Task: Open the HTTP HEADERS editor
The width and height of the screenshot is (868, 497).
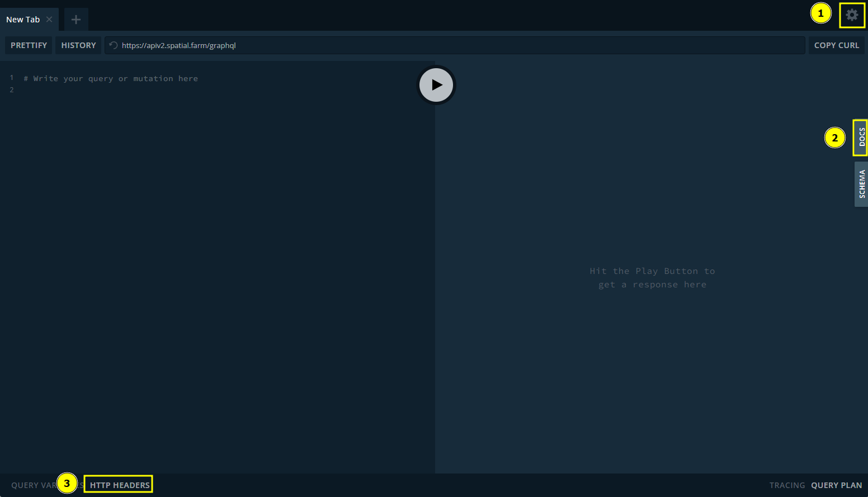Action: click(x=120, y=485)
